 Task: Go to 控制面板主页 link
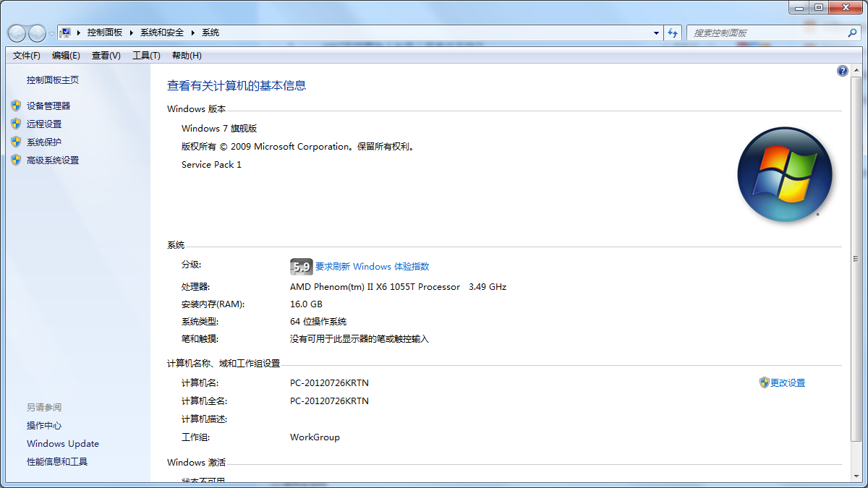click(x=53, y=80)
